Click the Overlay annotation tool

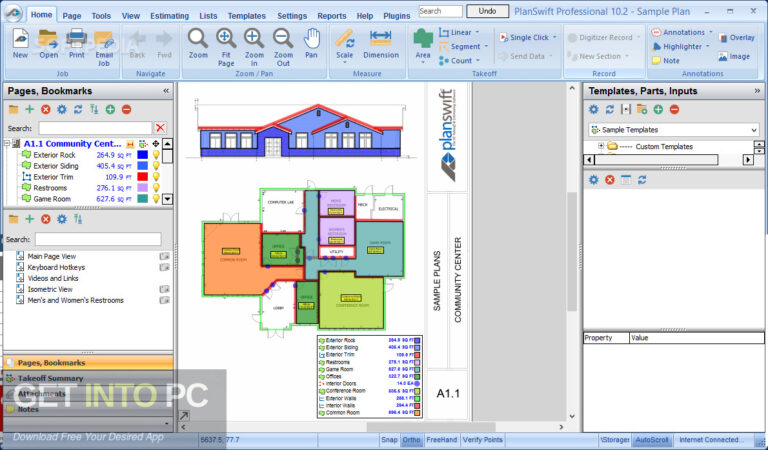coord(736,37)
